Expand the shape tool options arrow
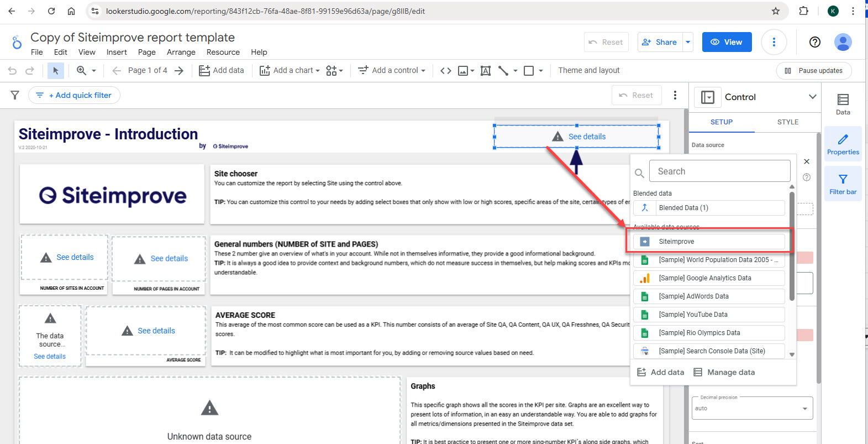Viewport: 868px width, 444px height. [x=541, y=71]
